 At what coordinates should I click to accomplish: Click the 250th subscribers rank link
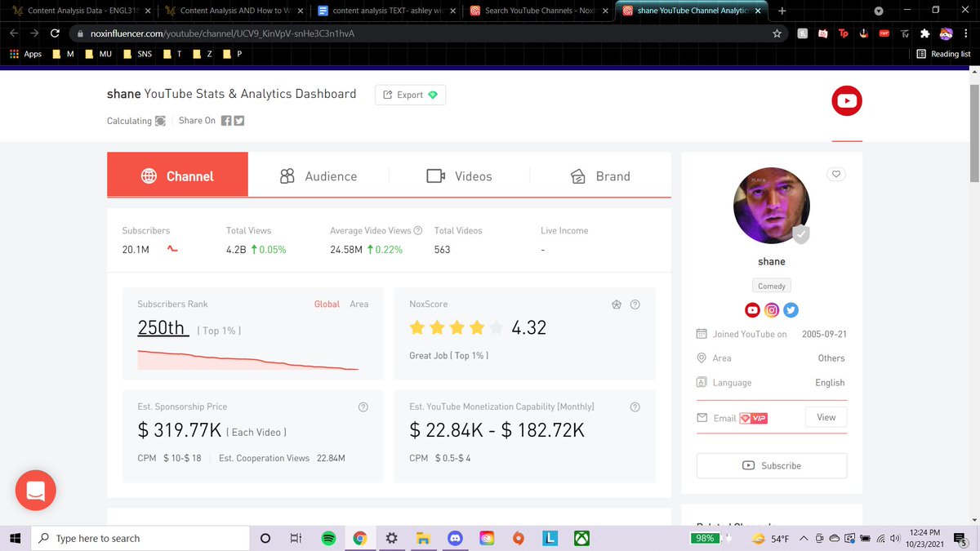click(x=163, y=328)
